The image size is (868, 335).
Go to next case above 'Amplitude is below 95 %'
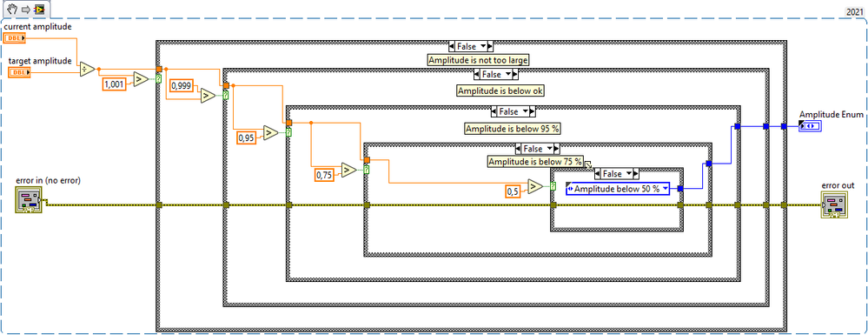point(533,111)
